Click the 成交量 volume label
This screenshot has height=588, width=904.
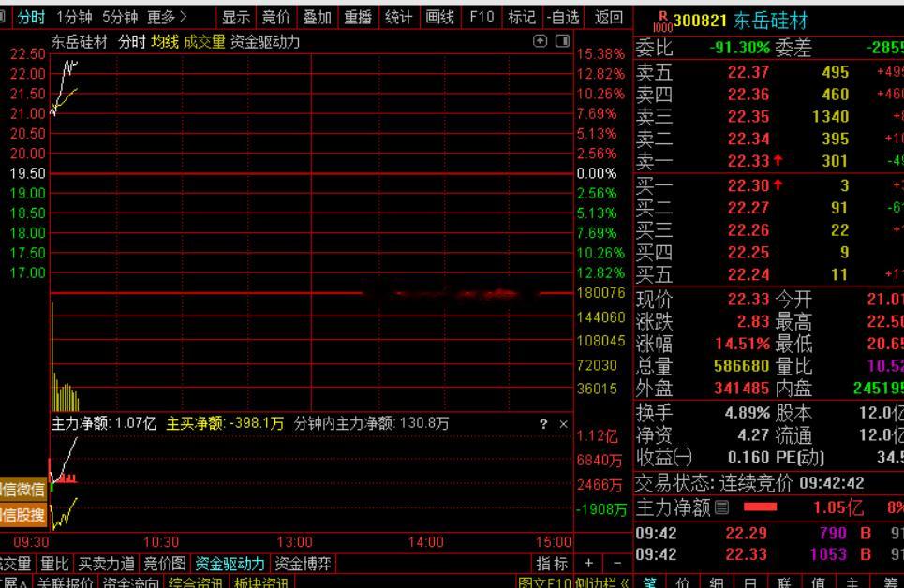tap(204, 42)
